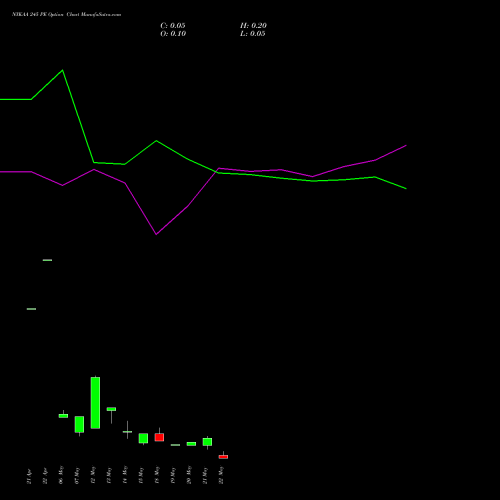Viewport: 500px width, 500px height.
Task: Click the 21 May date label
Action: pos(205,476)
